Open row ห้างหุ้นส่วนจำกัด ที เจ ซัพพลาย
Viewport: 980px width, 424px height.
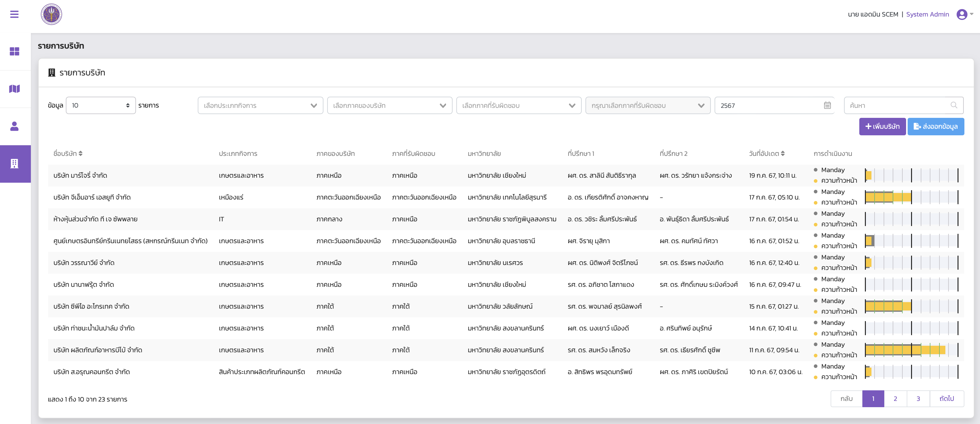pos(506,219)
